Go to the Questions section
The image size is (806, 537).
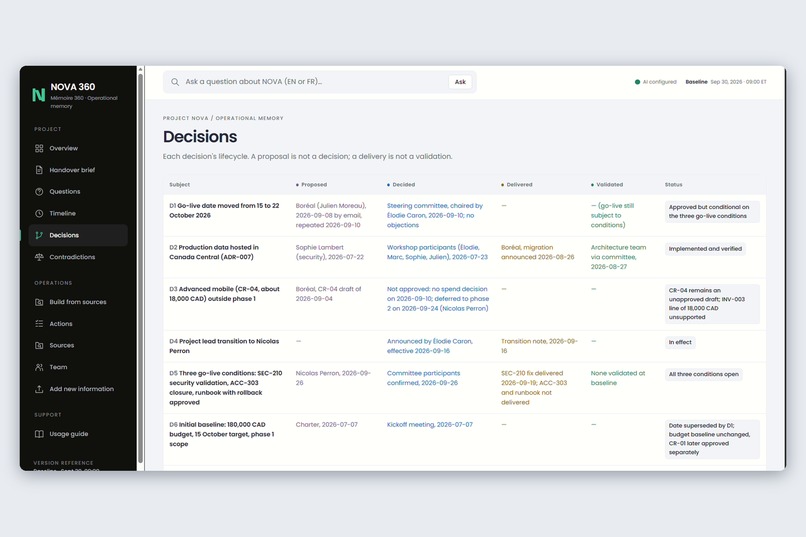pyautogui.click(x=78, y=192)
